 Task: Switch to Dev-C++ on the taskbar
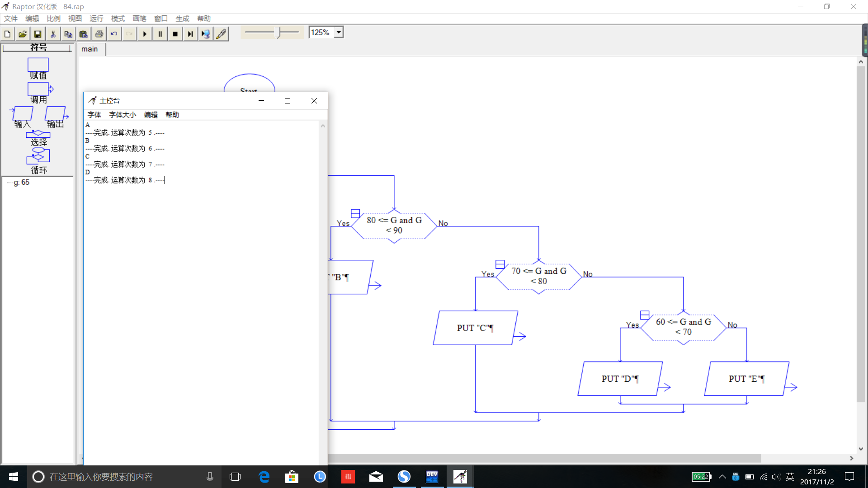tap(432, 477)
